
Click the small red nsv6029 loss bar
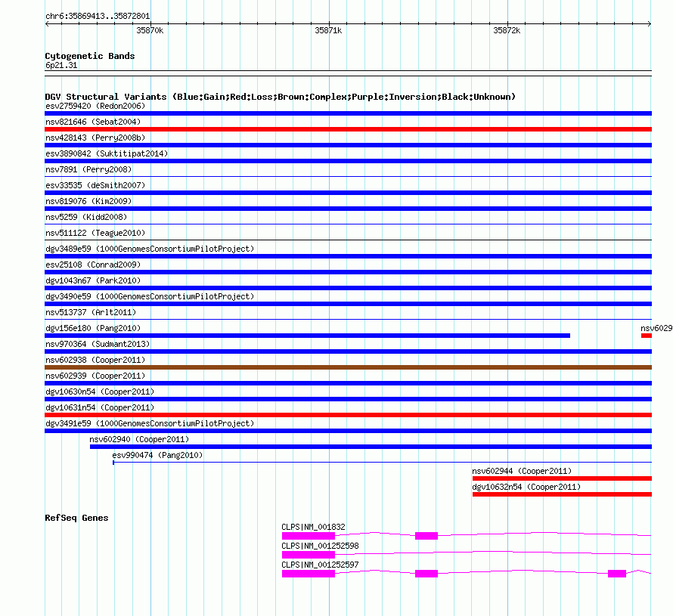[647, 336]
